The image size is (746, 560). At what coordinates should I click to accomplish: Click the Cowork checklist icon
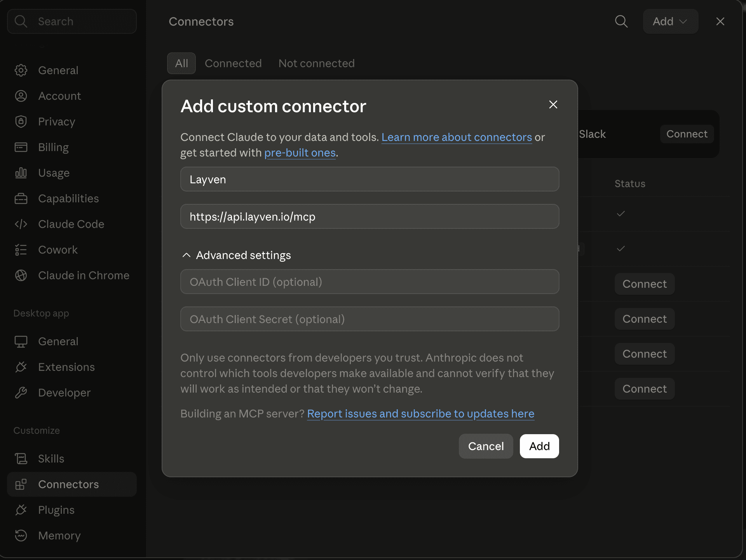tap(21, 250)
